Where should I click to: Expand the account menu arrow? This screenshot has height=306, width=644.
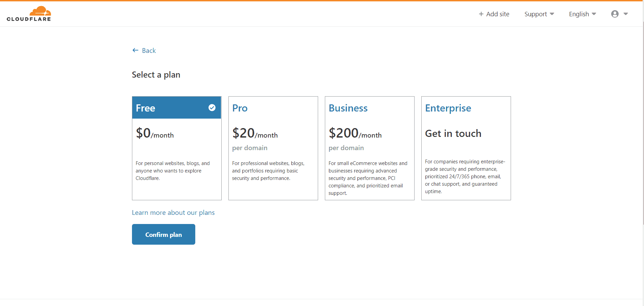click(626, 14)
